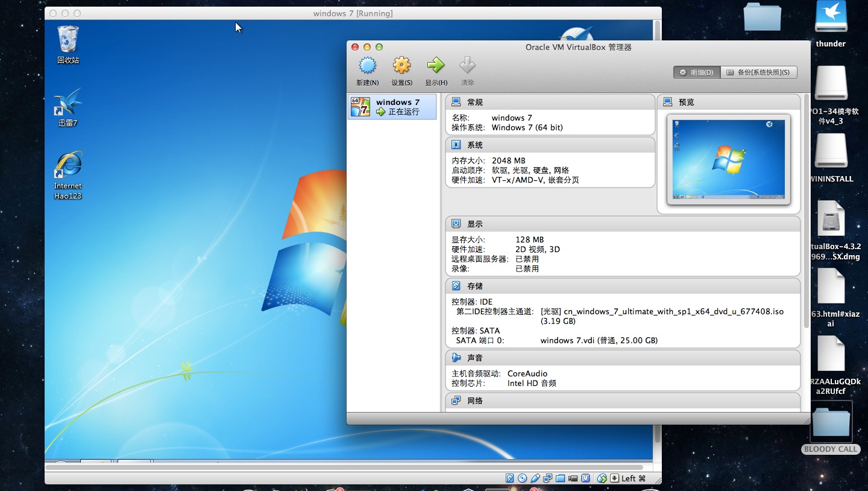The width and height of the screenshot is (868, 491).
Task: Click the USB devices pen status icon
Action: 535,478
